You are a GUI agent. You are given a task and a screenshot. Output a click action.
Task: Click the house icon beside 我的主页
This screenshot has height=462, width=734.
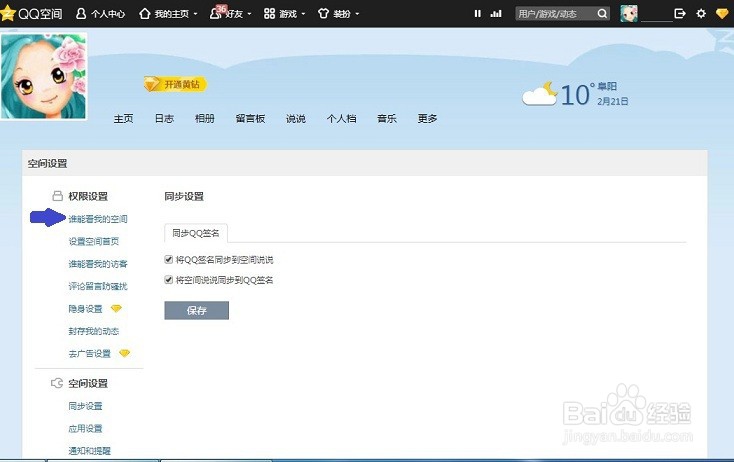(145, 14)
